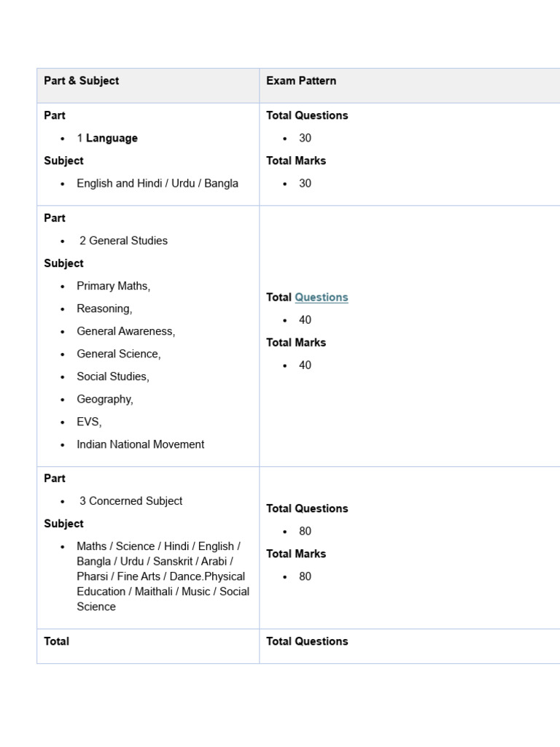The image size is (560, 747).
Task: Click the Exam Pattern column header
Action: [301, 81]
